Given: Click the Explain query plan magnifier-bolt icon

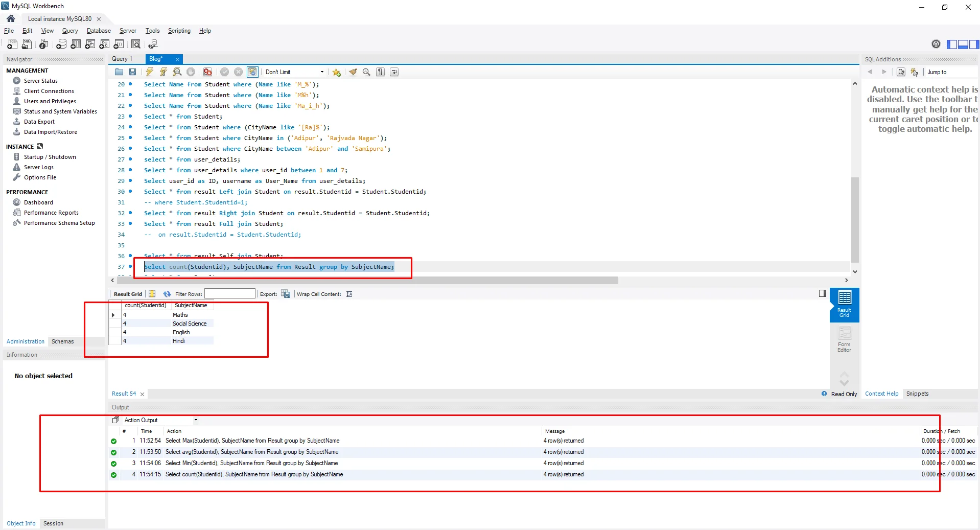Looking at the screenshot, I should [x=177, y=72].
